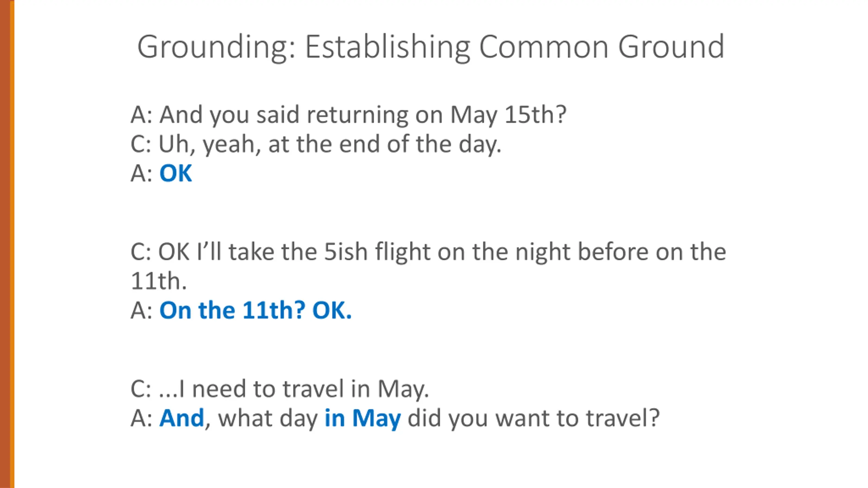The height and width of the screenshot is (488, 868).
Task: Click the wrapped gray text "11th."
Action: click(x=159, y=281)
